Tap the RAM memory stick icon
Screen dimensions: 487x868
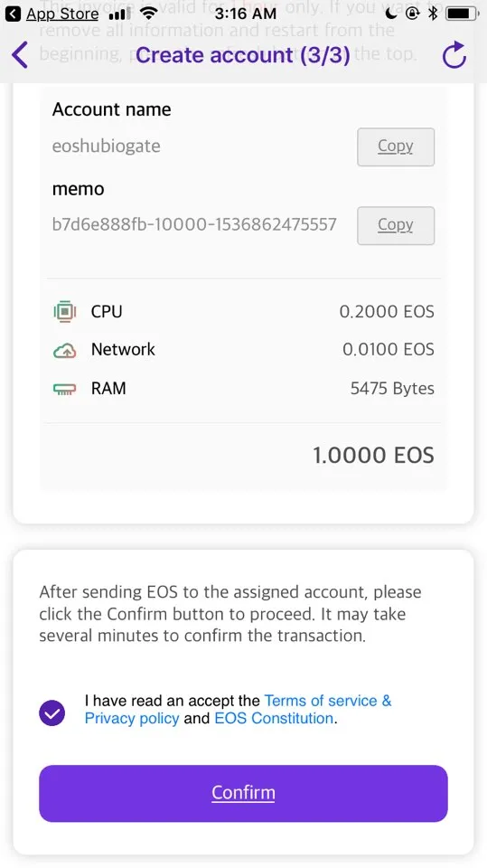[65, 389]
